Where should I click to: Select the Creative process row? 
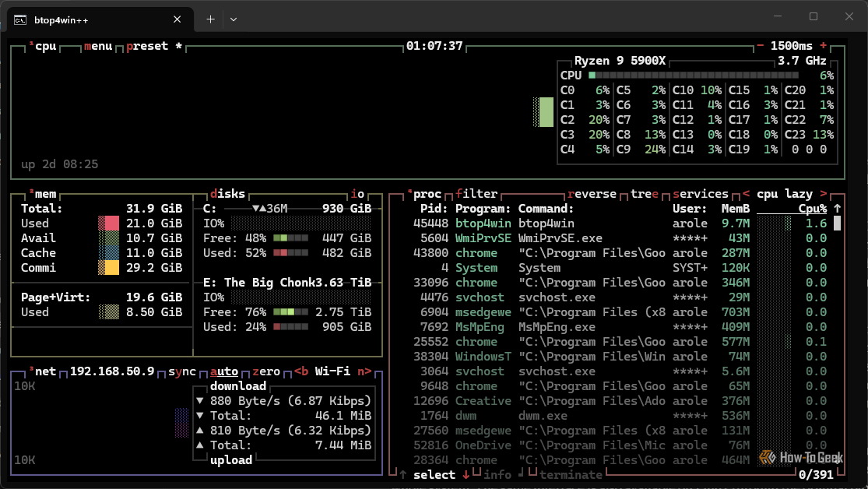[x=620, y=401]
